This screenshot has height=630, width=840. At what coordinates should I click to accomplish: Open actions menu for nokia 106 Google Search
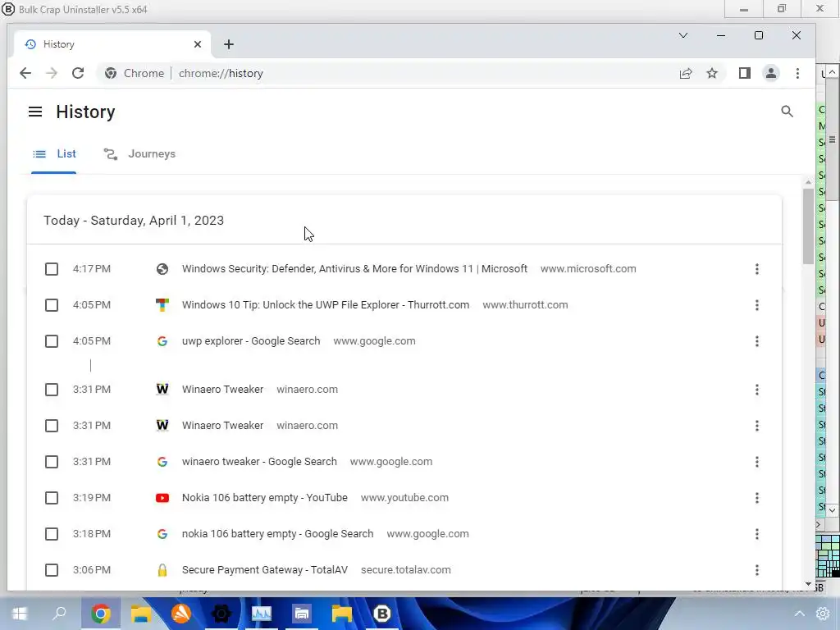757,534
